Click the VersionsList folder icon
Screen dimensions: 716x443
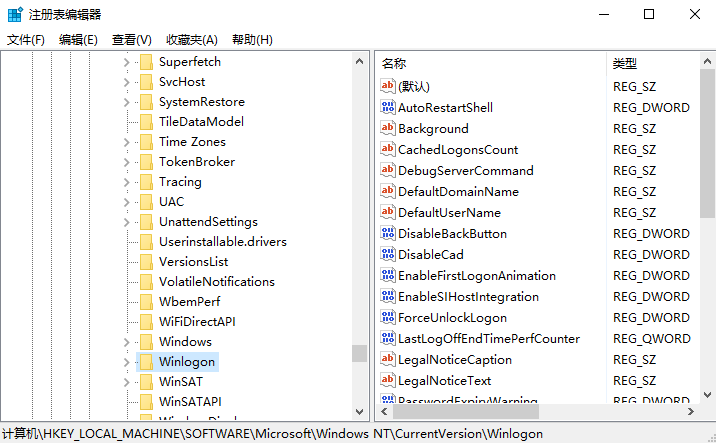pyautogui.click(x=146, y=262)
